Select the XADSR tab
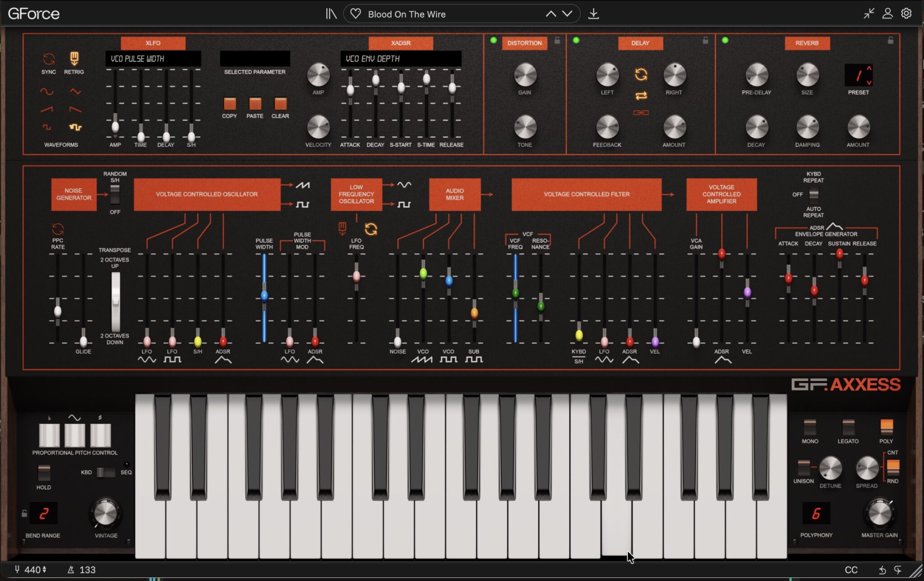Image resolution: width=924 pixels, height=581 pixels. [401, 43]
